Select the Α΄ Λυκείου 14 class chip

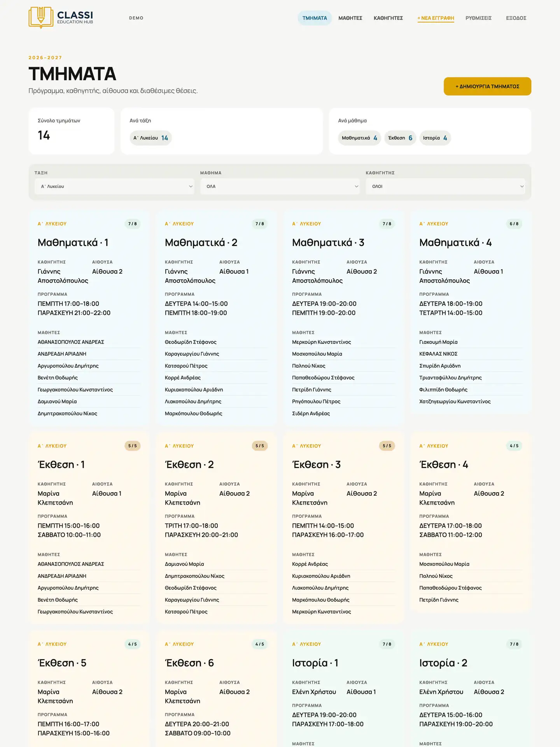[150, 138]
